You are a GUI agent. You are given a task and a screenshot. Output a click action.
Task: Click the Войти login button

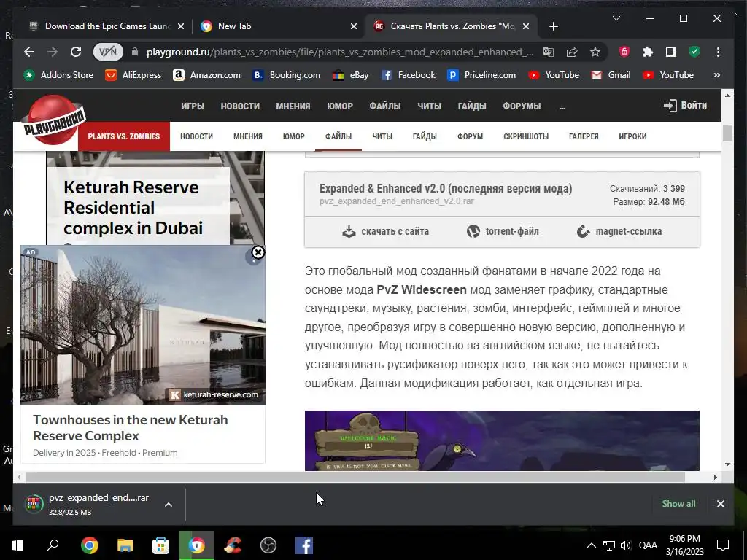686,105
